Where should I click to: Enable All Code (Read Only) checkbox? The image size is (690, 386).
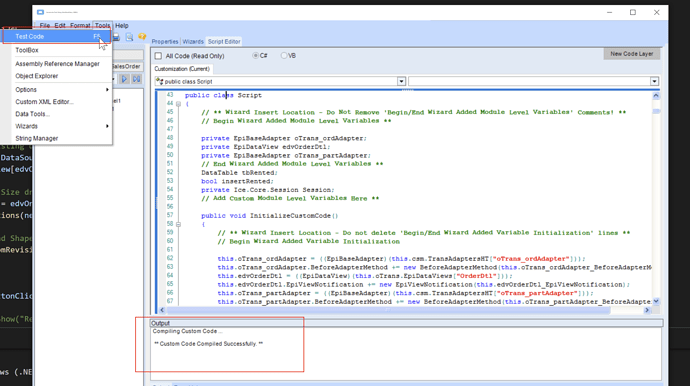point(158,56)
